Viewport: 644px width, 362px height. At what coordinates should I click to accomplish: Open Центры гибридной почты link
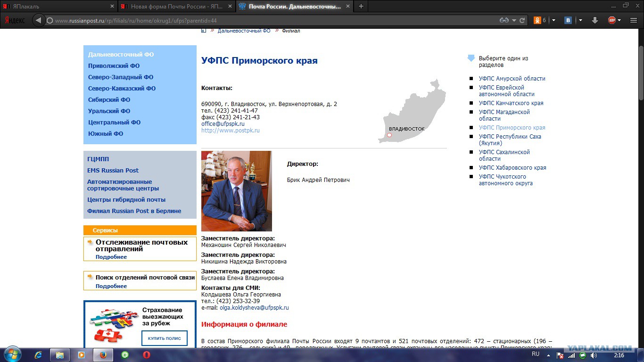126,200
